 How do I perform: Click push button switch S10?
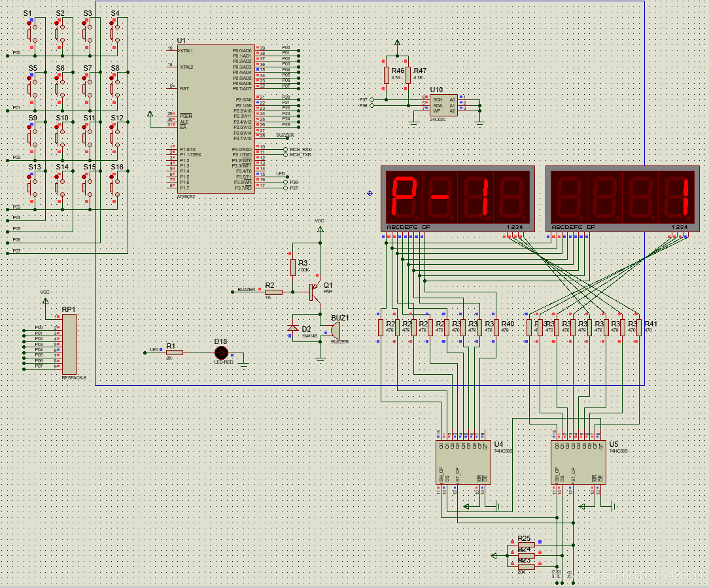60,139
